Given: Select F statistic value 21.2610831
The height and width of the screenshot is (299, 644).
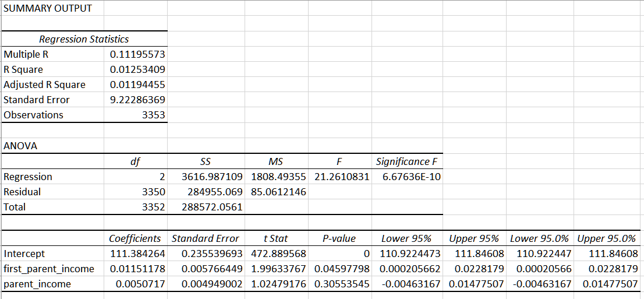Looking at the screenshot, I should click(339, 177).
